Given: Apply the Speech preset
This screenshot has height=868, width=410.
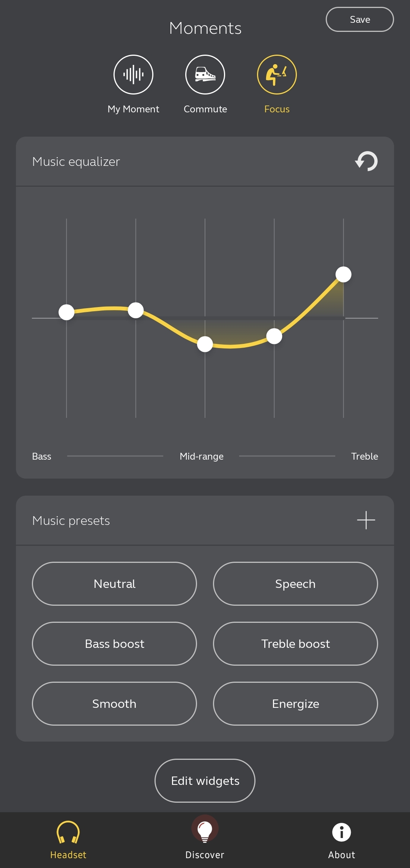Looking at the screenshot, I should coord(295,584).
